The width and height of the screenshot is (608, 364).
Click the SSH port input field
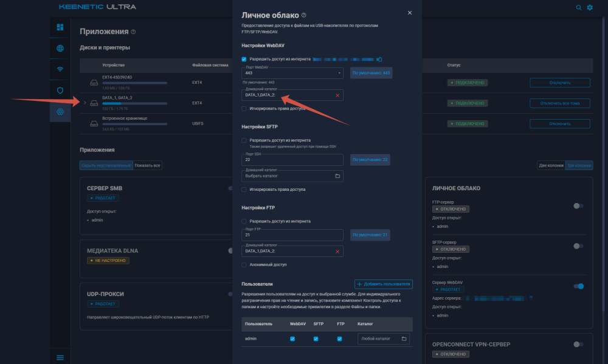pos(292,160)
